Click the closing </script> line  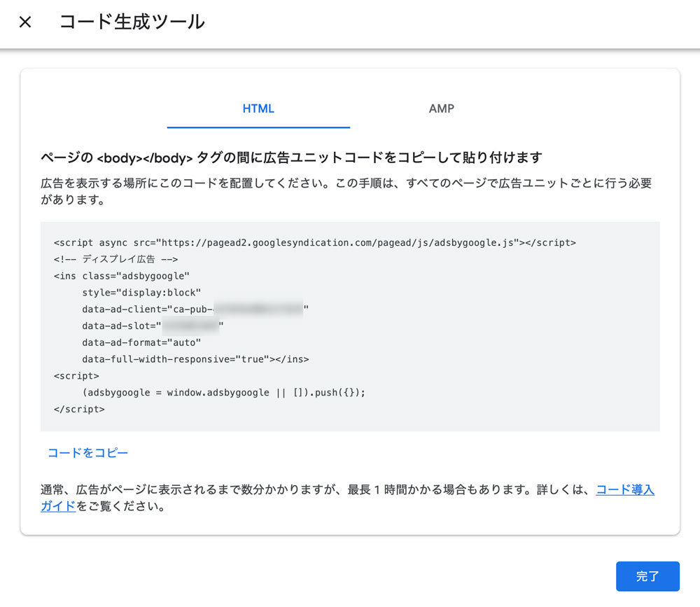[x=79, y=409]
